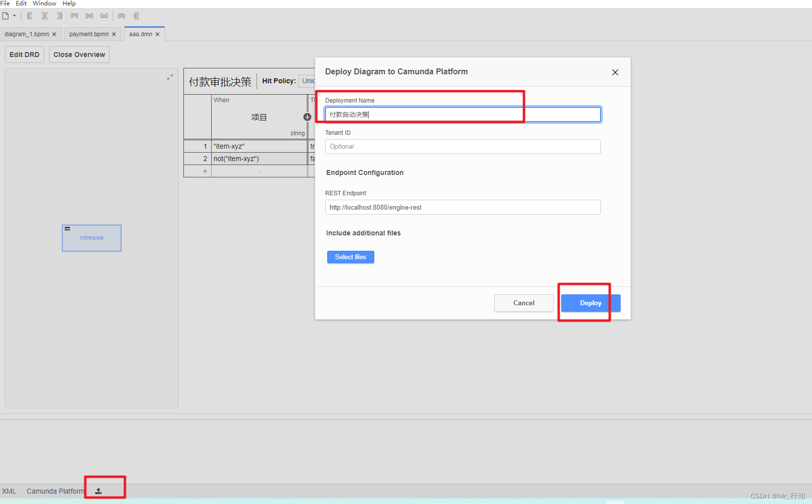Close the Deploy Diagram dialog

(x=615, y=72)
